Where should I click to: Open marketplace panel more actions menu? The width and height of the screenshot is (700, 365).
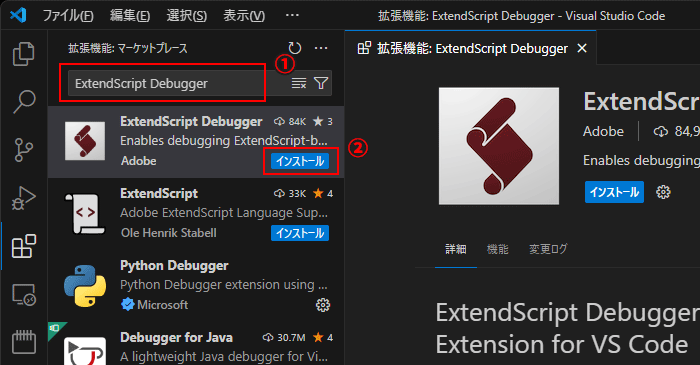tap(321, 48)
